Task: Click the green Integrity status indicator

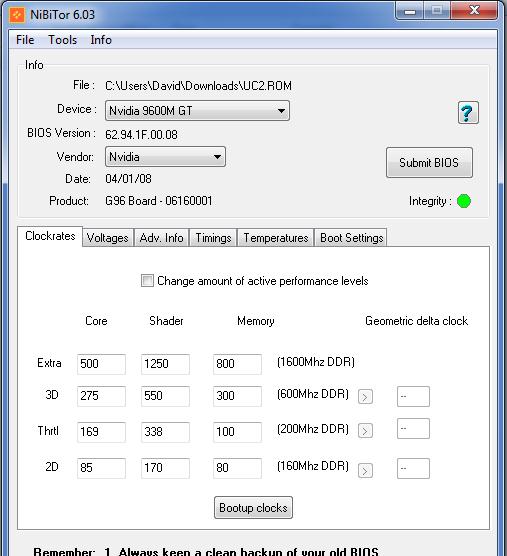Action: 464,201
